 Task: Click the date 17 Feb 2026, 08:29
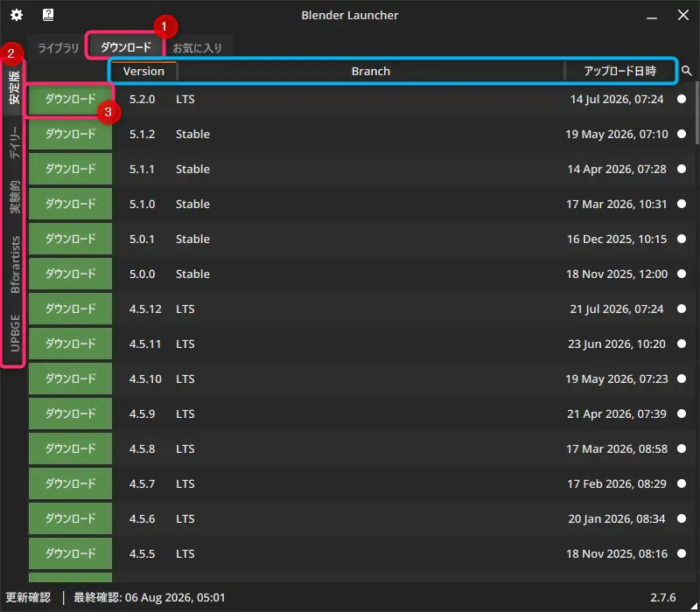617,483
